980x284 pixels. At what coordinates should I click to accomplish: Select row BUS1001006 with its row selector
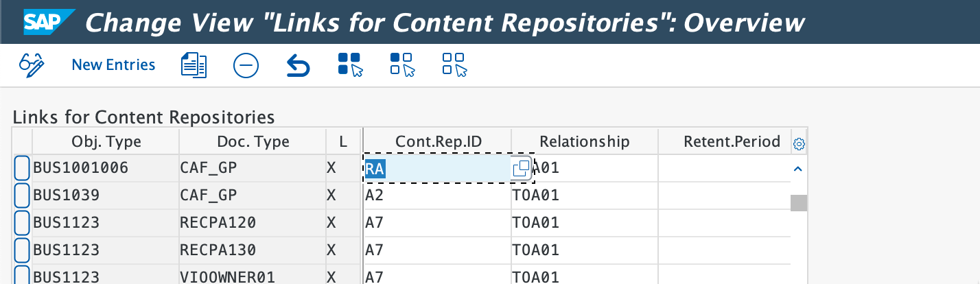(22, 168)
